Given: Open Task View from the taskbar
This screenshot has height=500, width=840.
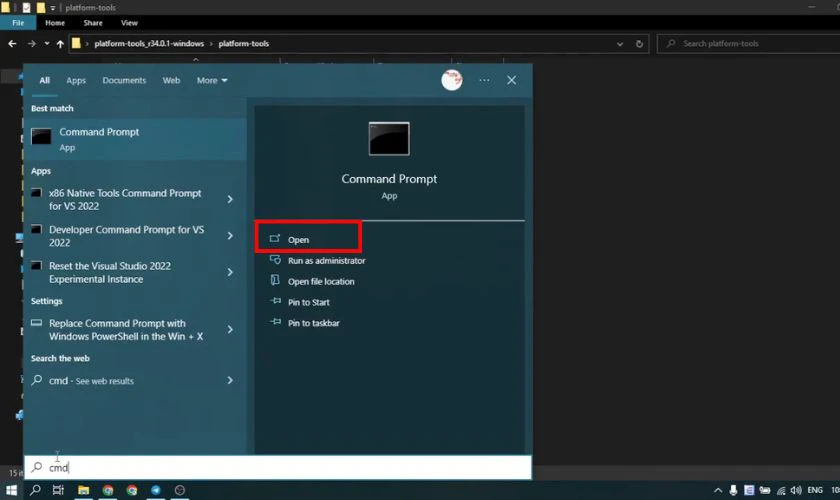Looking at the screenshot, I should click(58, 490).
